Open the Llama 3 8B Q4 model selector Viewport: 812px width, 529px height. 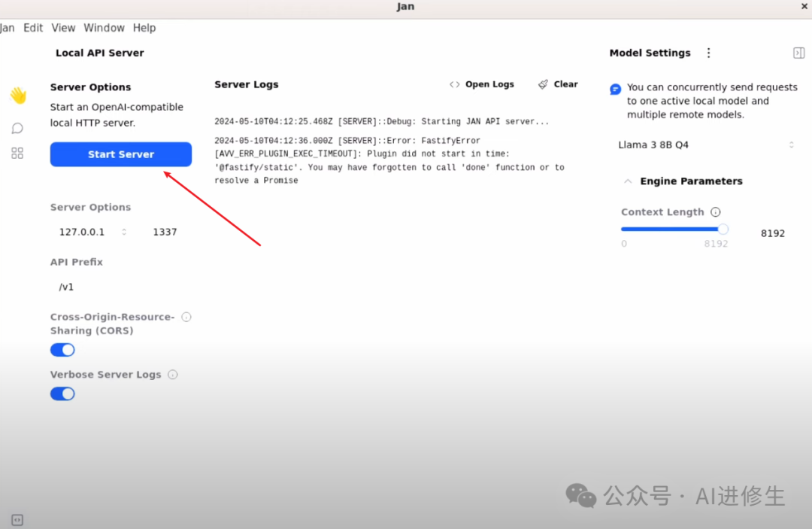click(706, 144)
